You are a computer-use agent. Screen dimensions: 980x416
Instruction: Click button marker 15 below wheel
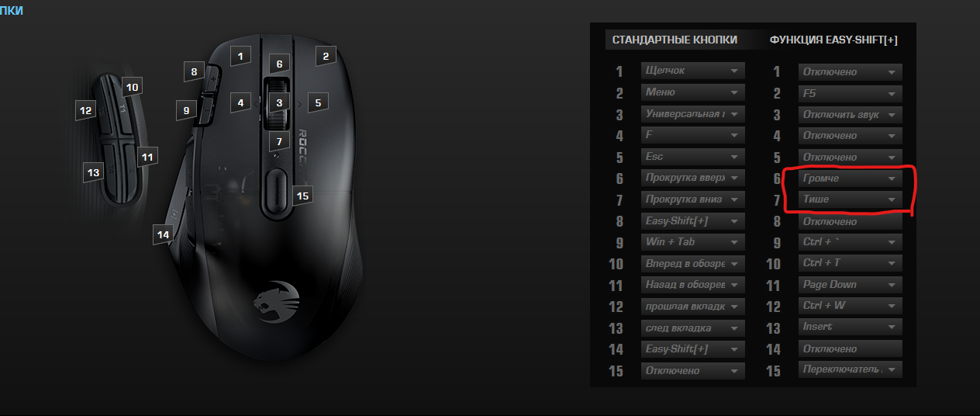[302, 196]
